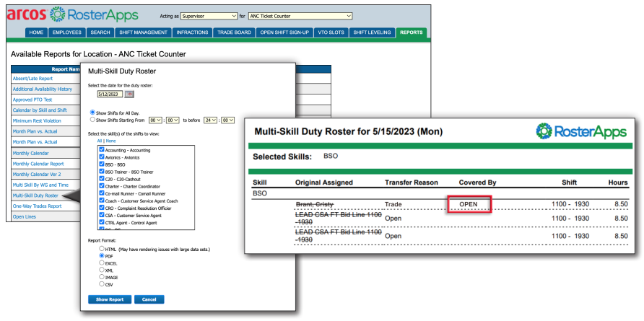Open the OPEN SHIFT SIGN-UP tab
Image resolution: width=644 pixels, height=321 pixels.
coord(284,32)
